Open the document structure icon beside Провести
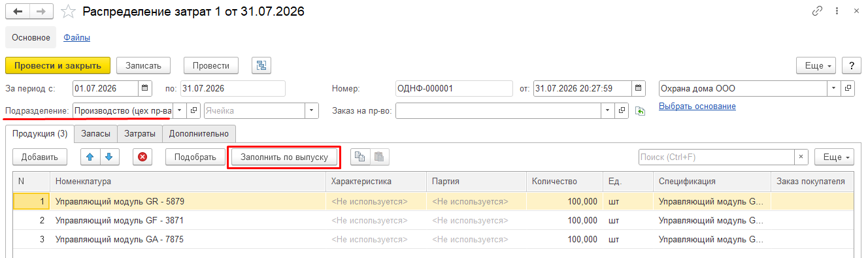This screenshot has height=258, width=868. (x=261, y=65)
